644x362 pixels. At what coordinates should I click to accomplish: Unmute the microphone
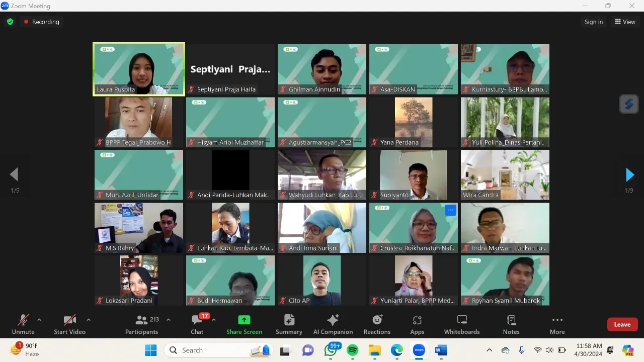click(23, 324)
